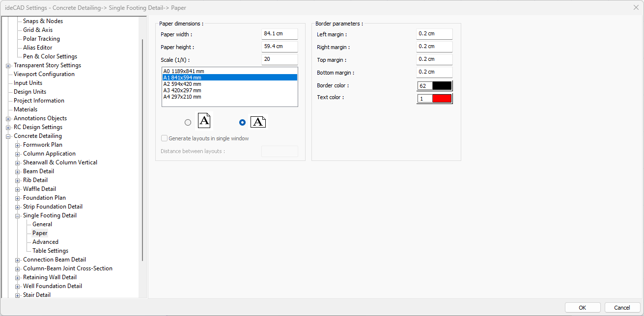Select General under Single Footing Detail

point(42,224)
